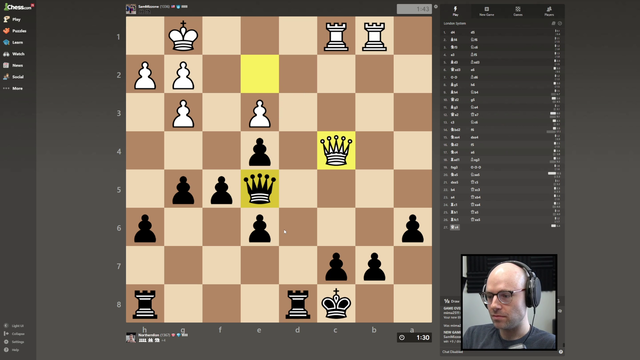The image size is (640, 360).
Task: Switch to the New Game tab
Action: [x=487, y=11]
